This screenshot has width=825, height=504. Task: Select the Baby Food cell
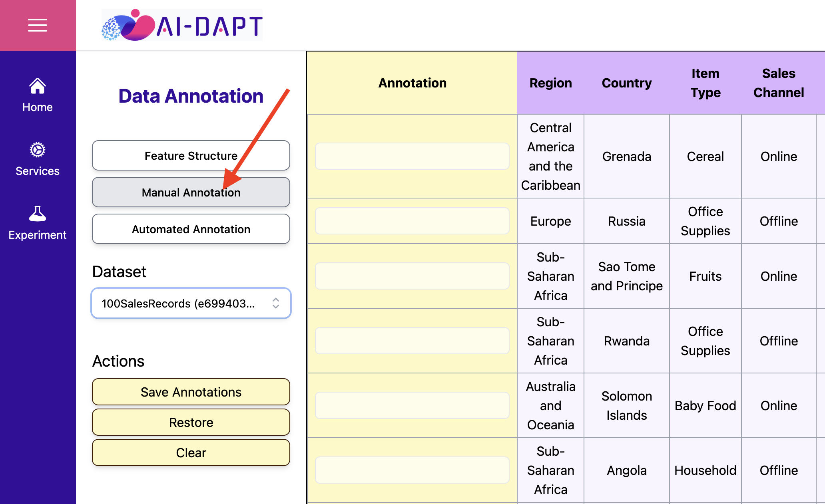pyautogui.click(x=705, y=405)
